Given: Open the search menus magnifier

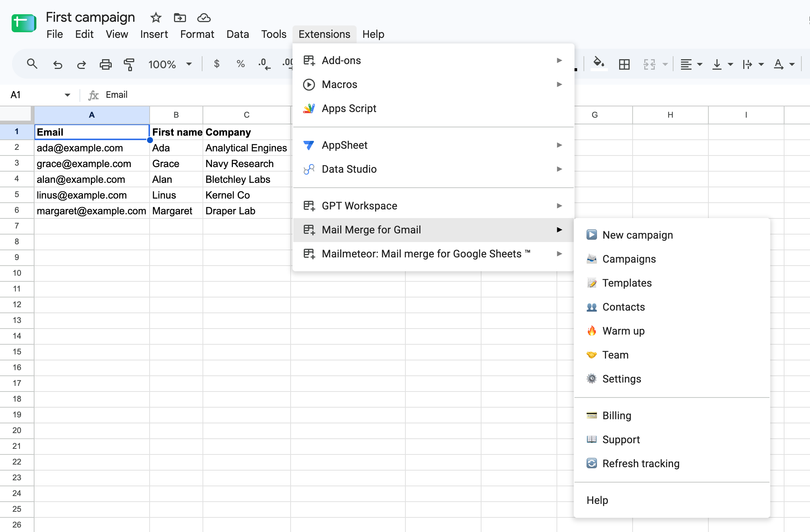Looking at the screenshot, I should pyautogui.click(x=32, y=64).
